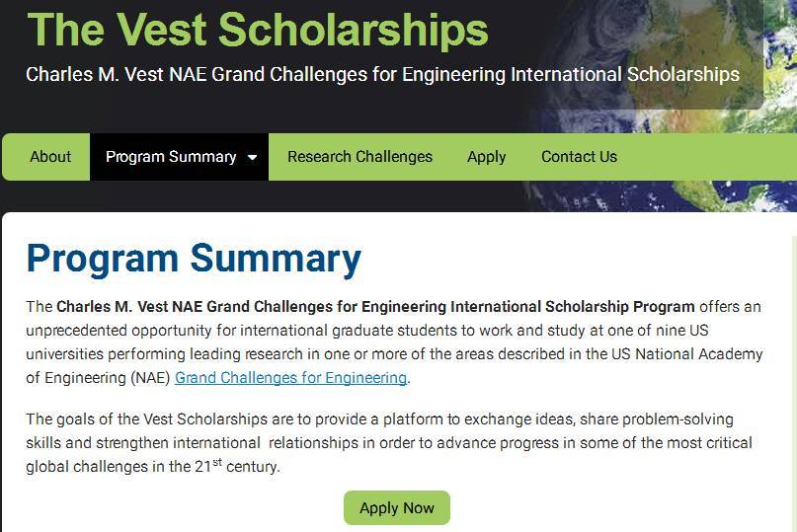Viewport: 797px width, 532px height.
Task: Open the Contact Us page
Action: click(x=579, y=157)
